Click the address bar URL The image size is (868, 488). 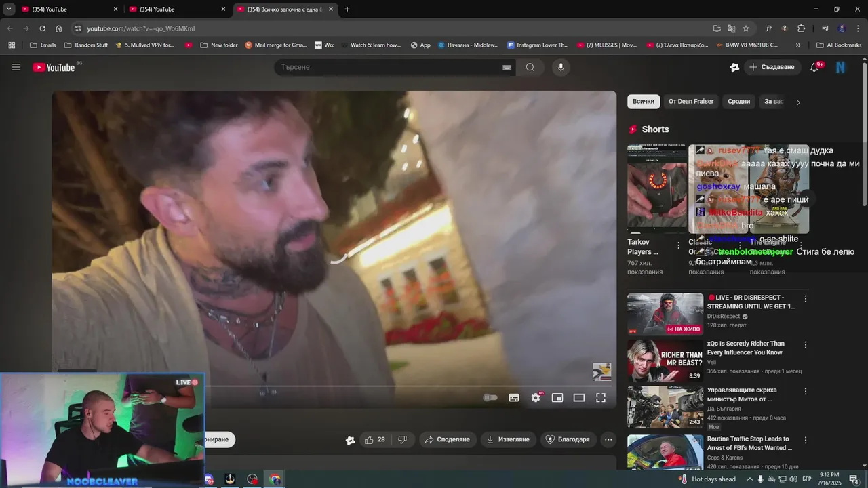pyautogui.click(x=141, y=28)
